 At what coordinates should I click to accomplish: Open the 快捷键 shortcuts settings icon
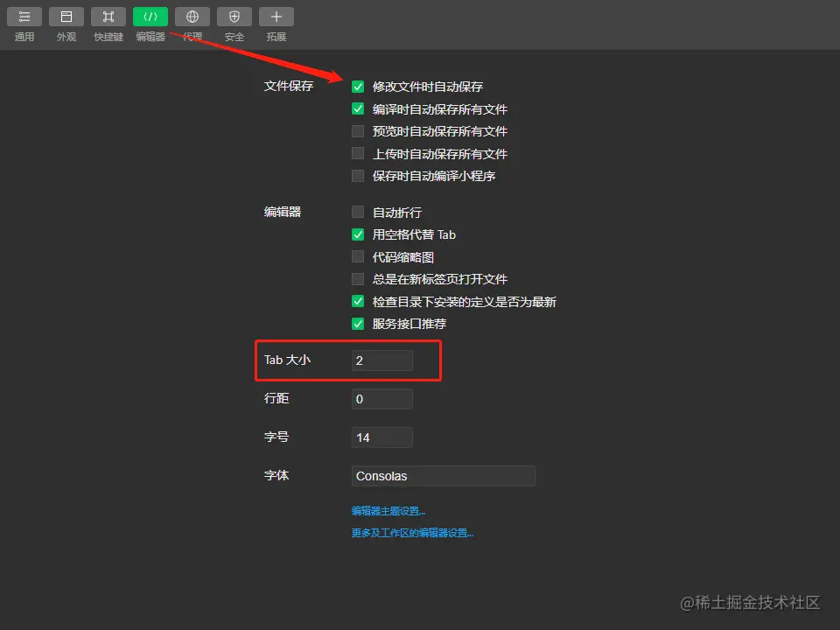click(x=108, y=17)
